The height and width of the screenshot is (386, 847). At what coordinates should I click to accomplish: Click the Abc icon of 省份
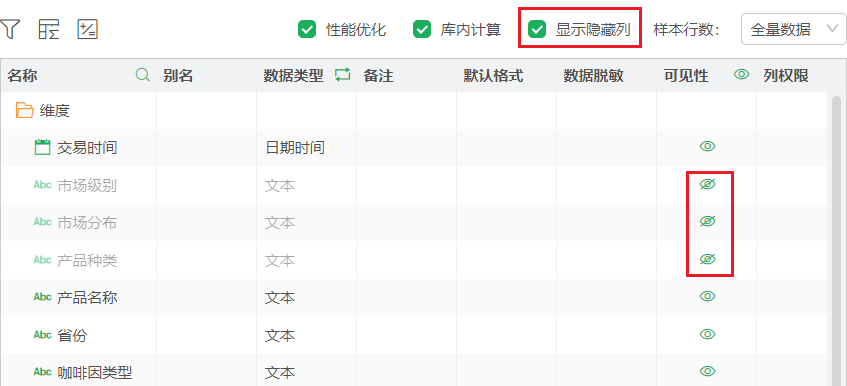point(42,335)
